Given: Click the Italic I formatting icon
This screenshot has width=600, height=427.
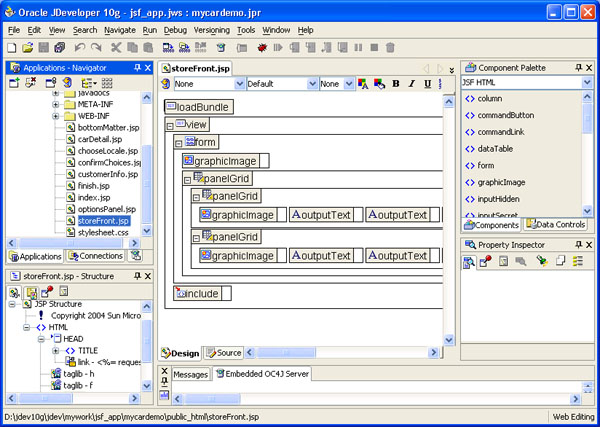Looking at the screenshot, I should 412,84.
